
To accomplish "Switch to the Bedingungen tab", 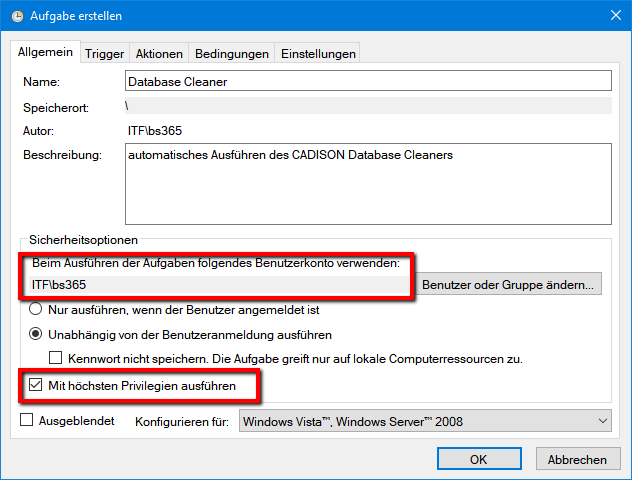I will coord(232,54).
